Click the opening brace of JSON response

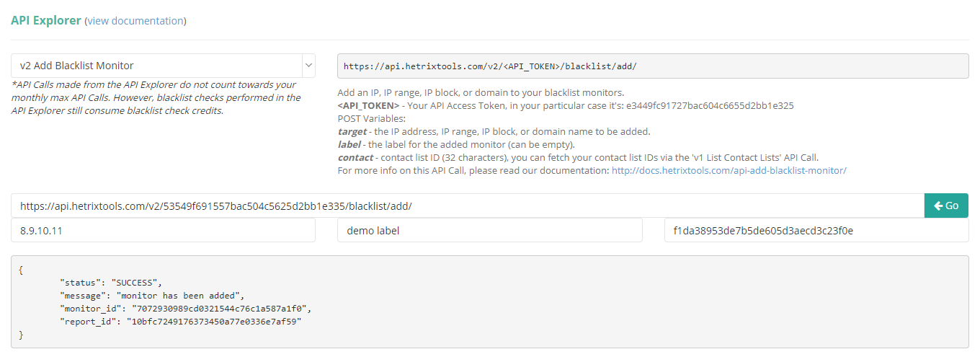coord(22,269)
